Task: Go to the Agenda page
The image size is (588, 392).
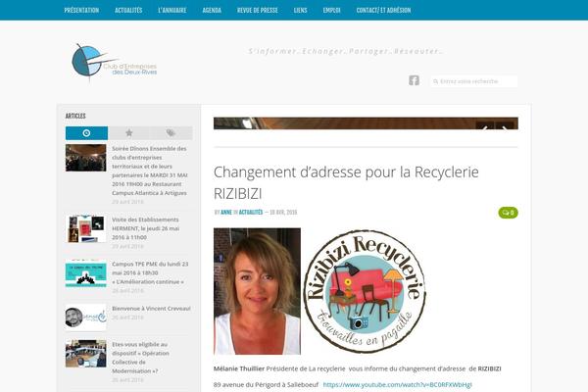Action: [x=212, y=10]
